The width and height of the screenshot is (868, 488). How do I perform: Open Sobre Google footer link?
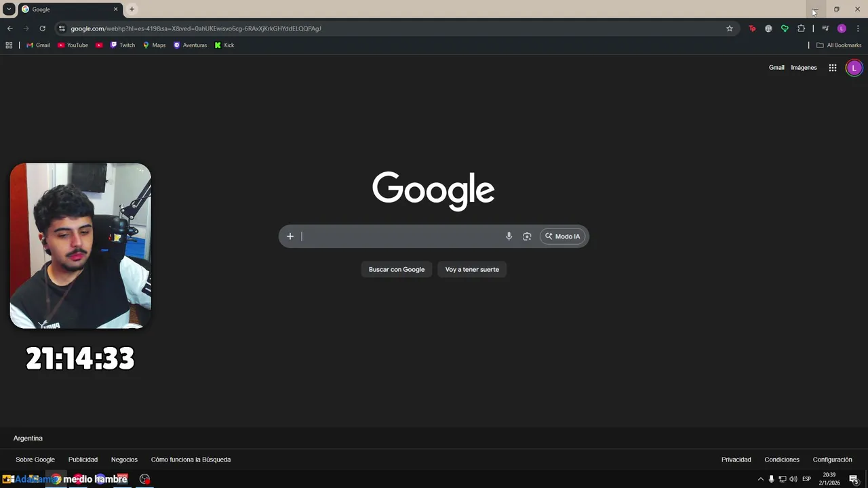pos(35,460)
